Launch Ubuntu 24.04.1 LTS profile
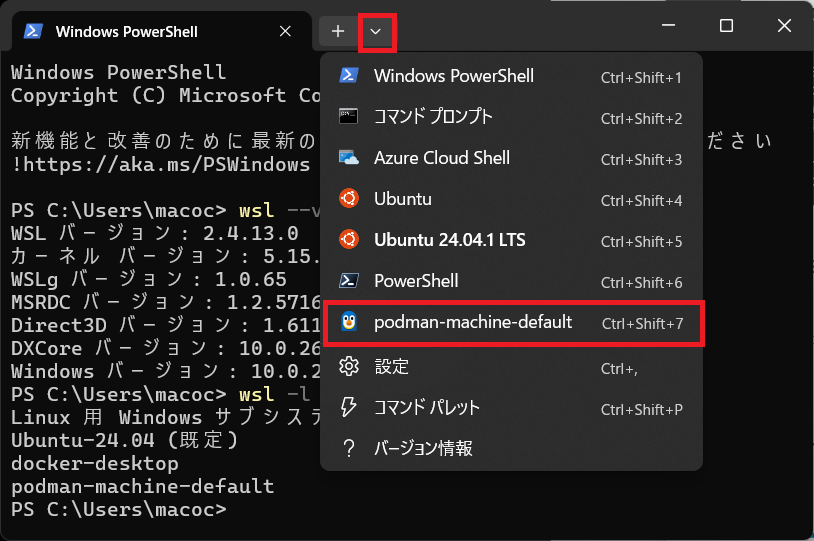 [x=449, y=240]
